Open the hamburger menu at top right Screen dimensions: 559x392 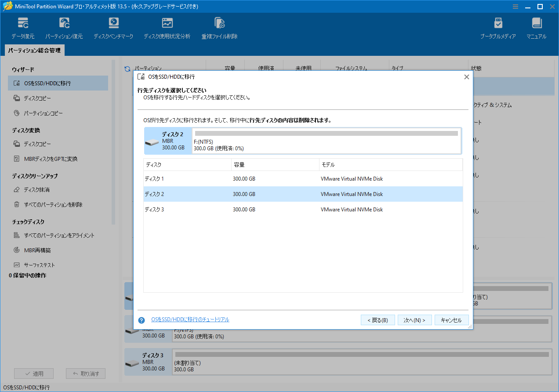515,6
